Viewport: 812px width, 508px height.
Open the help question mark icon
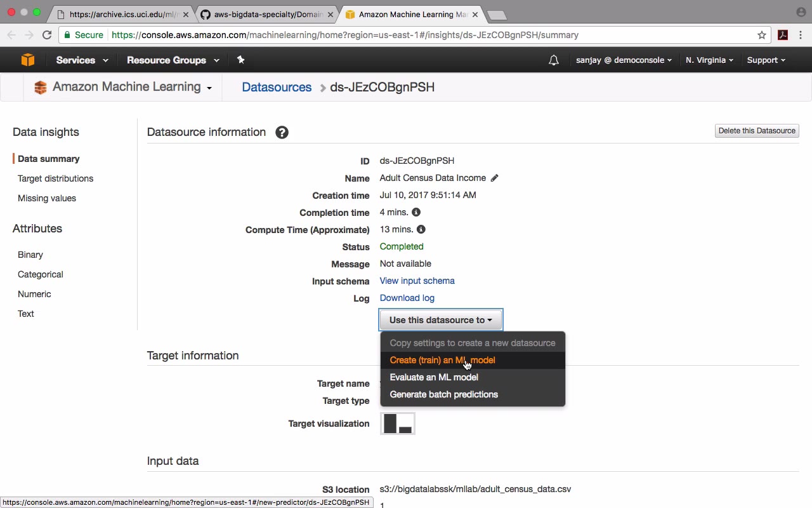coord(282,132)
